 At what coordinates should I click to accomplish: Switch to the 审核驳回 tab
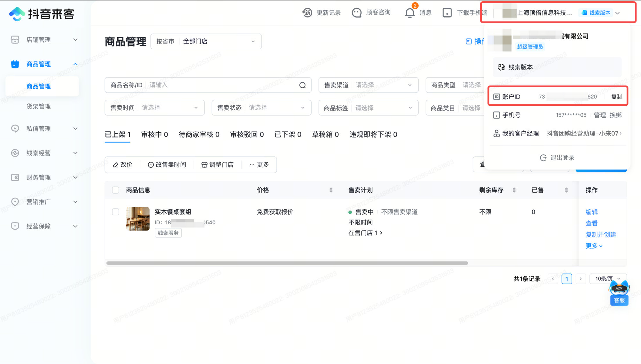pos(247,135)
